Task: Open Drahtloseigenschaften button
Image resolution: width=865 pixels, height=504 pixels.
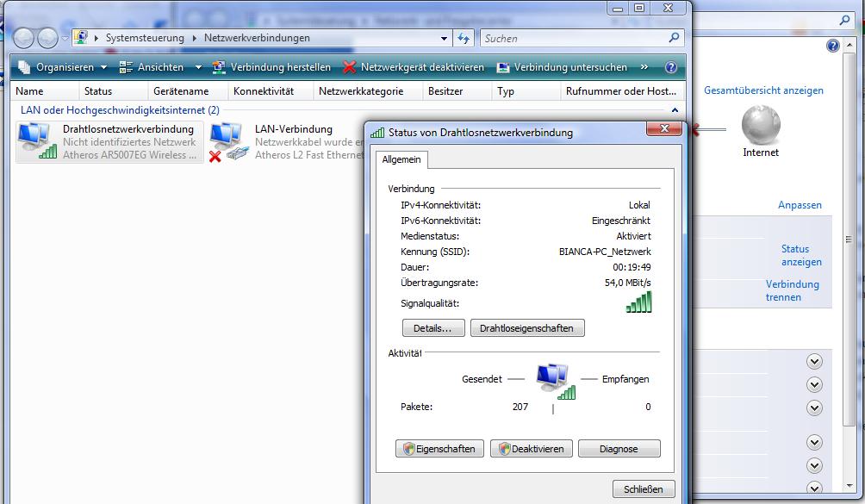Action: pos(527,328)
